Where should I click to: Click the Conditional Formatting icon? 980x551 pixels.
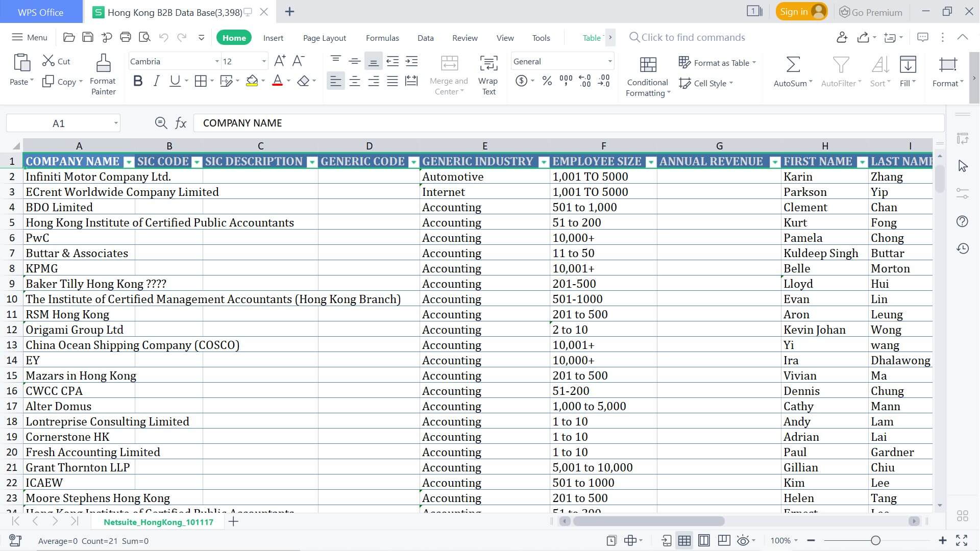click(x=647, y=65)
